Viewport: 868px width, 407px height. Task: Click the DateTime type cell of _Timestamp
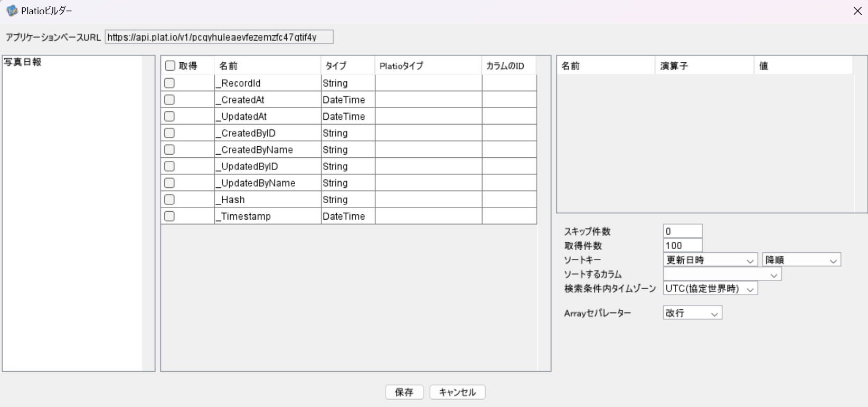click(x=348, y=216)
